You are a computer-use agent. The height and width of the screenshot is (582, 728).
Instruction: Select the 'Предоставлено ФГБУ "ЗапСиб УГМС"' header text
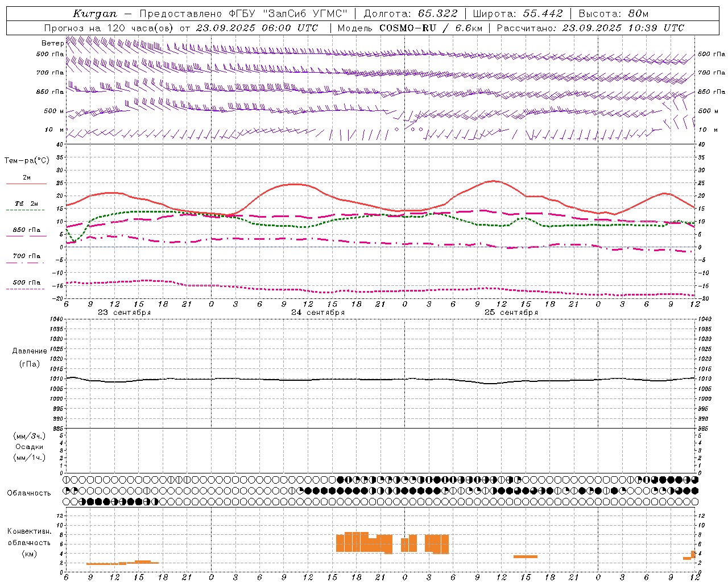pyautogui.click(x=243, y=14)
